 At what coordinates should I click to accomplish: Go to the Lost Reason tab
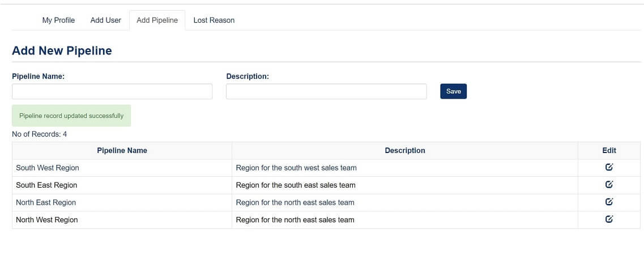214,20
